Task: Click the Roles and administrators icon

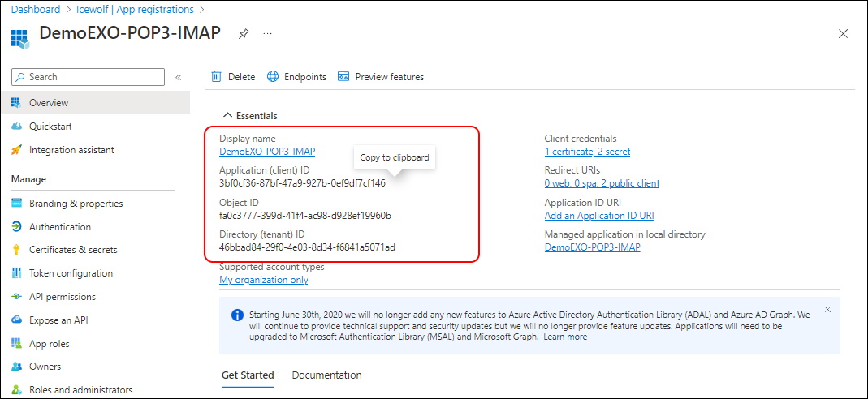Action: tap(16, 389)
